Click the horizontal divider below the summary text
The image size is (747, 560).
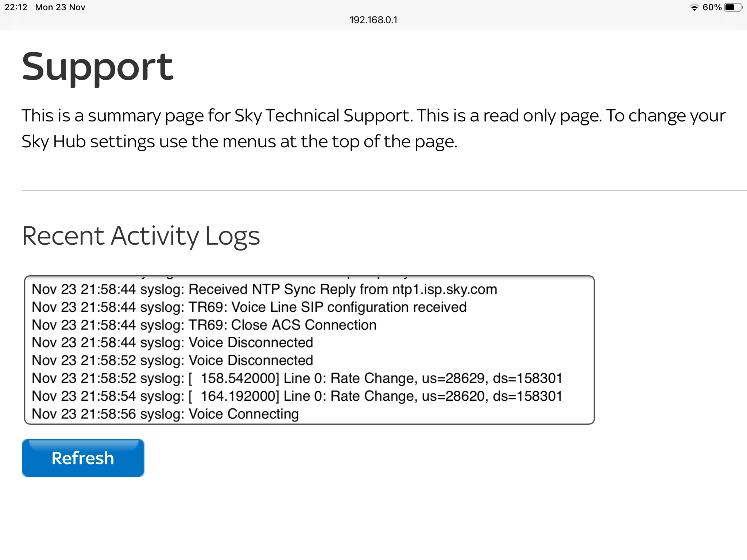point(373,189)
